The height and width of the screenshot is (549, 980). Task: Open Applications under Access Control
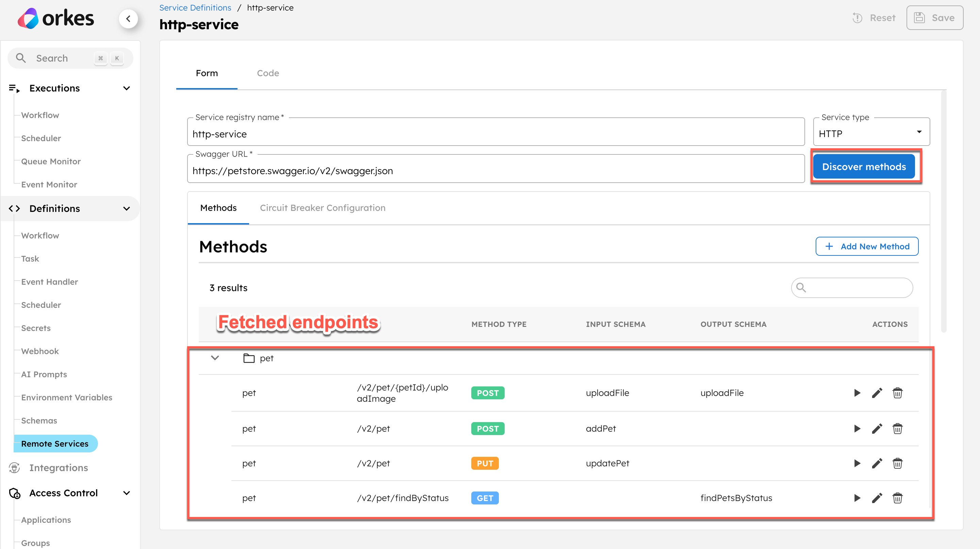[x=46, y=520]
